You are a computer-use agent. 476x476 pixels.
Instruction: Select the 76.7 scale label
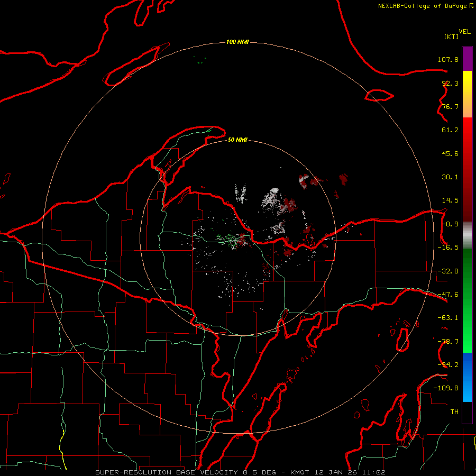tap(450, 106)
